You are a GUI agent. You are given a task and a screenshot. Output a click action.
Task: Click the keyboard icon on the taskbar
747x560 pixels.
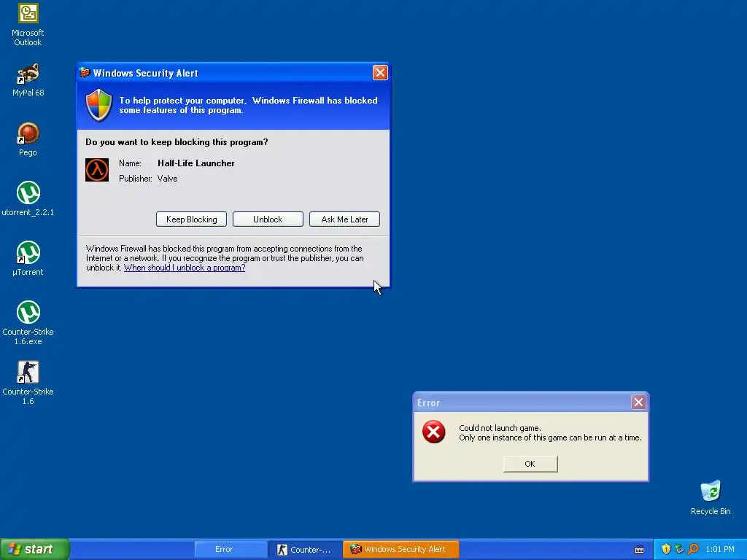[639, 550]
